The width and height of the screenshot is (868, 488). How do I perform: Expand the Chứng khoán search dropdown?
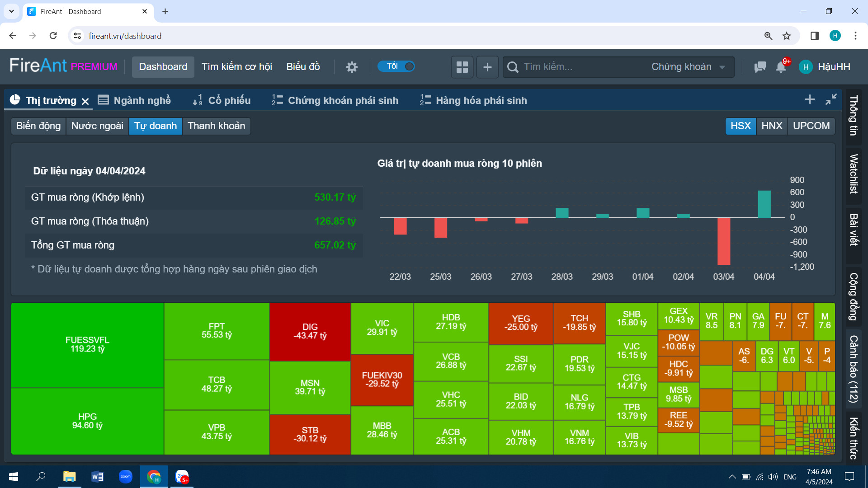(x=689, y=67)
